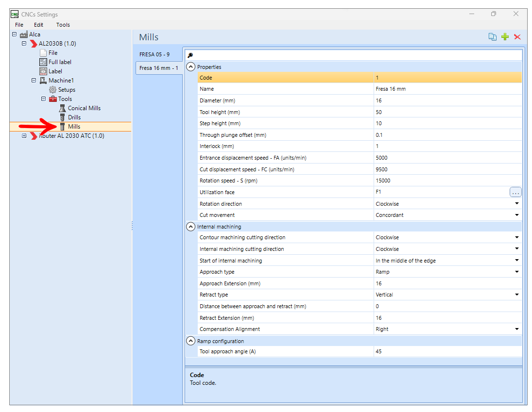The image size is (532, 412).
Task: Edit the Retract Extension (mm) value
Action: click(447, 318)
